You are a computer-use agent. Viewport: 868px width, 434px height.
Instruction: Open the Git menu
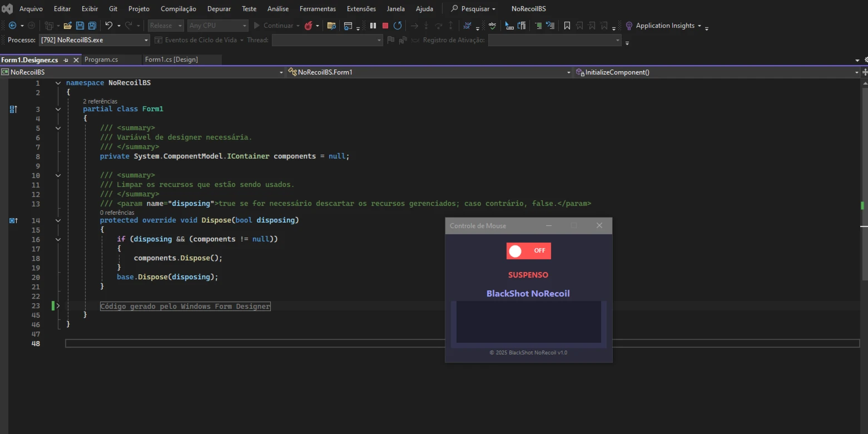113,9
